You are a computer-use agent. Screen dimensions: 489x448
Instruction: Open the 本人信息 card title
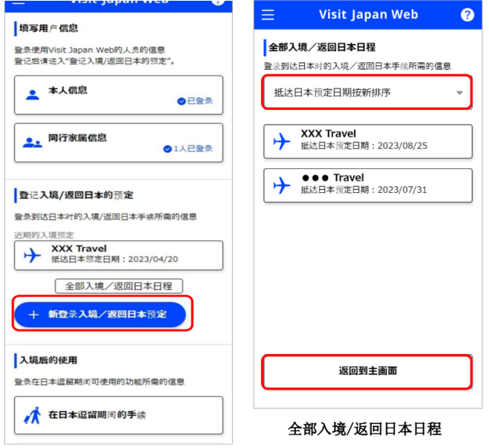68,90
